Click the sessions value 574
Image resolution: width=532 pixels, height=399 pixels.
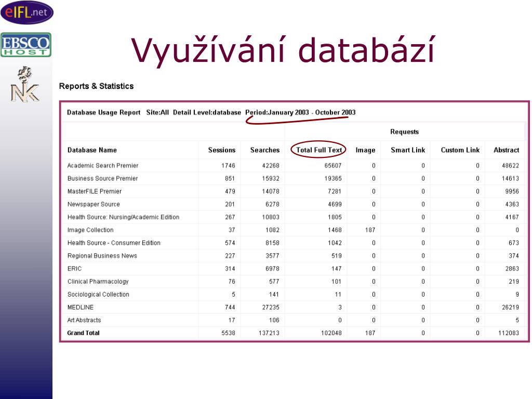(x=230, y=243)
